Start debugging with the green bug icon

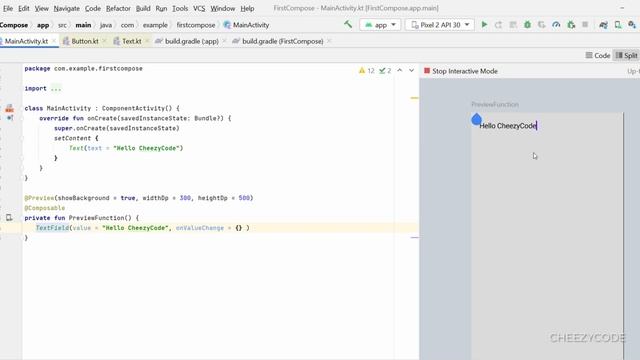tap(527, 25)
